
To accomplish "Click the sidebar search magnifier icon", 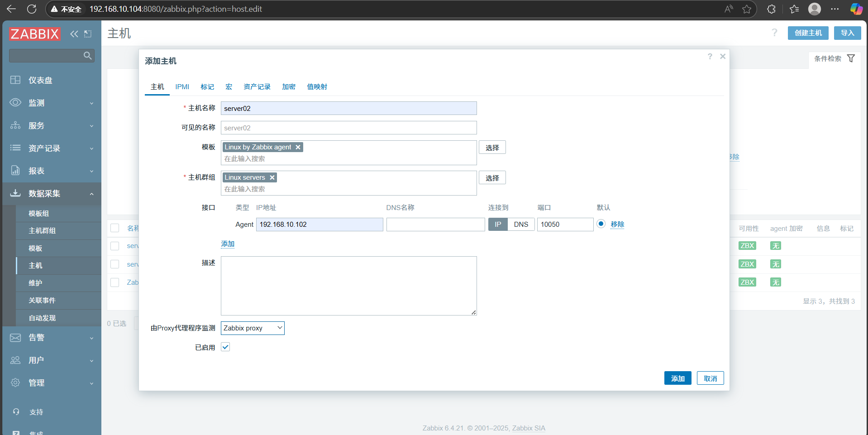I will click(88, 55).
